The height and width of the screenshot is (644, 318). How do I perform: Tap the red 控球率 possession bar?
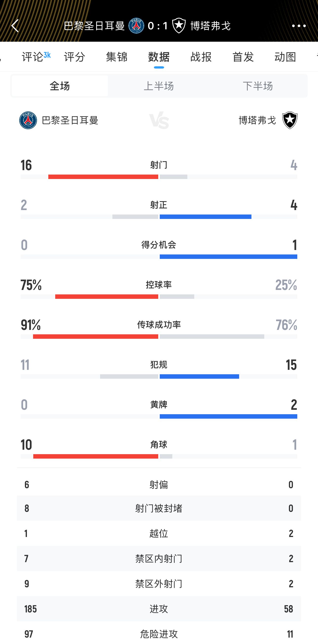(x=107, y=297)
